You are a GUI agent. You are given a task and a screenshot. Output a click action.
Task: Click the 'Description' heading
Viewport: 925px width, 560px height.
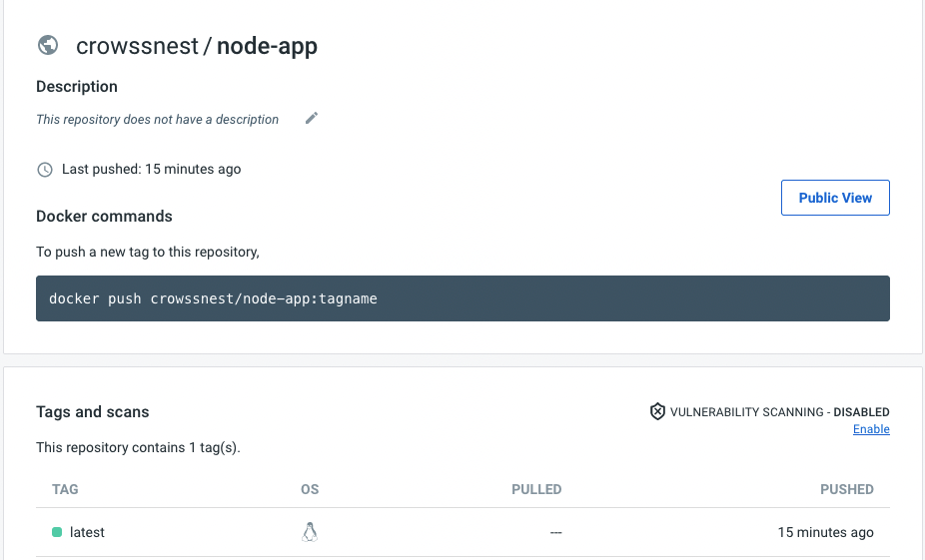pyautogui.click(x=77, y=87)
